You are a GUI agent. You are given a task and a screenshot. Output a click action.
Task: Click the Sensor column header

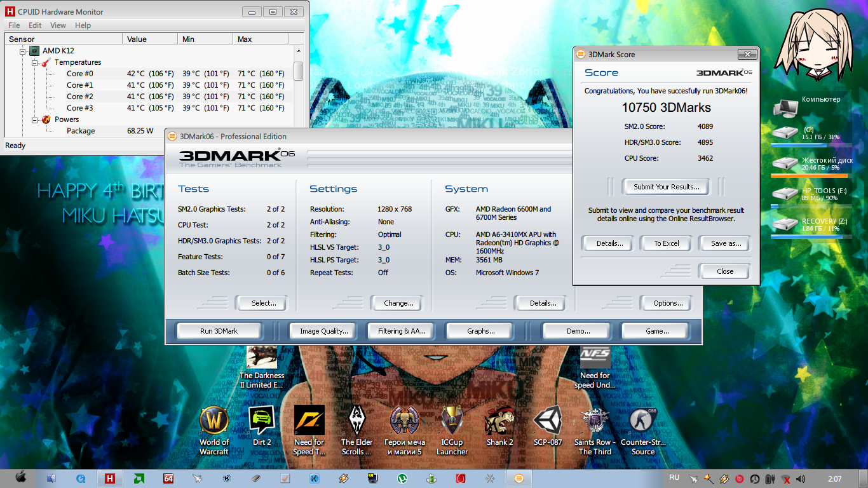pyautogui.click(x=63, y=39)
